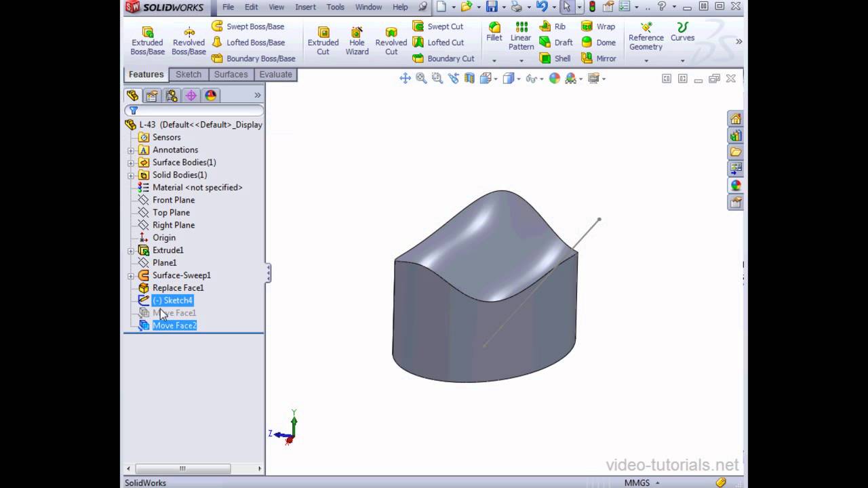Open Linear Pattern dropdown arrow
Viewport: 868px width, 488px height.
(x=521, y=60)
